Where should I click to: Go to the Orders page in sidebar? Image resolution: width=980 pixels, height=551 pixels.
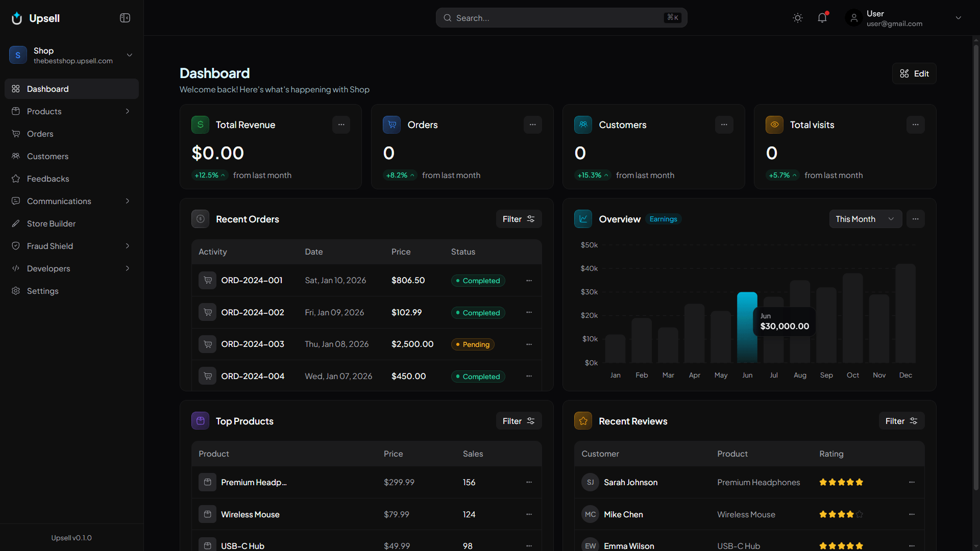point(40,134)
